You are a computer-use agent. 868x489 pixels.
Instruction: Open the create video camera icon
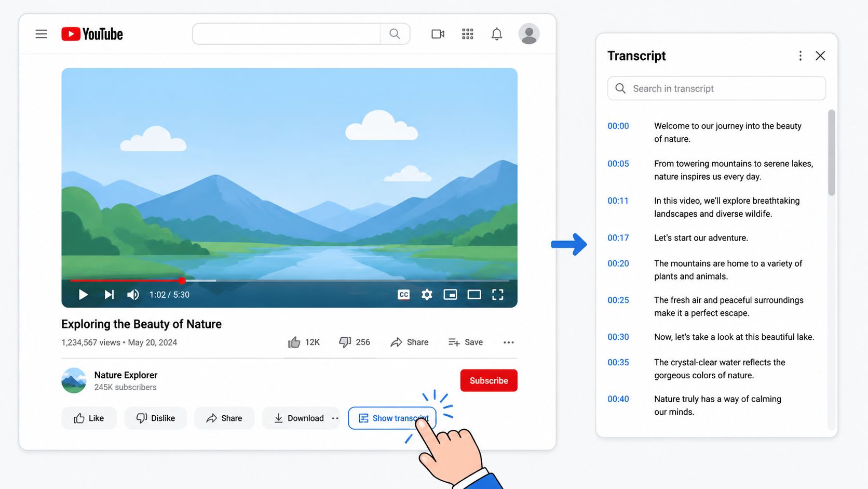(438, 34)
